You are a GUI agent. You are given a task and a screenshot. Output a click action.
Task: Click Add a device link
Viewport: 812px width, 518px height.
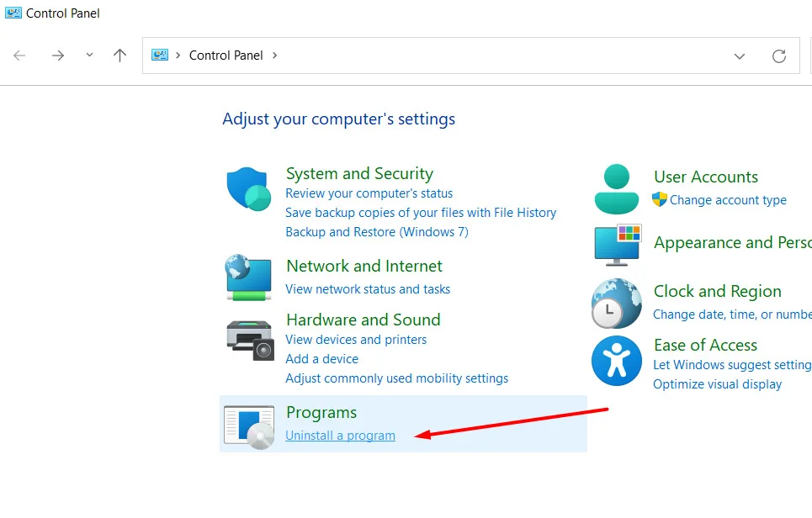tap(321, 359)
